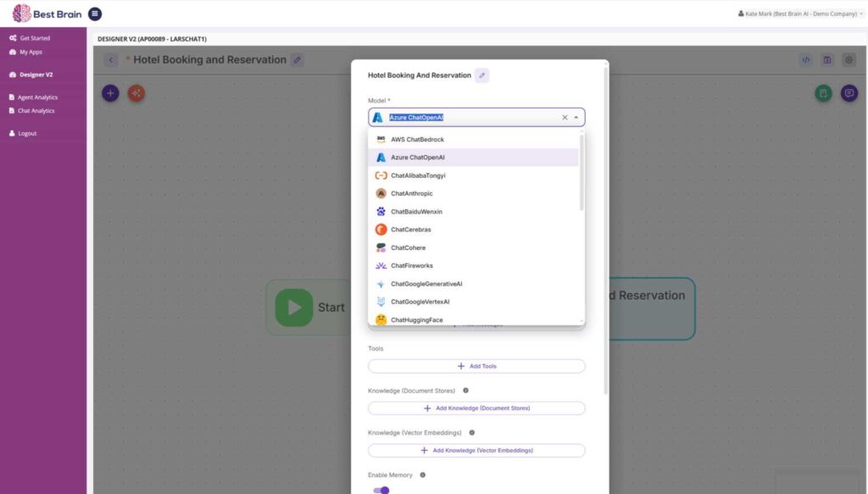Click Add Knowledge (Vector Embeddings) button
The image size is (868, 494).
click(476, 450)
